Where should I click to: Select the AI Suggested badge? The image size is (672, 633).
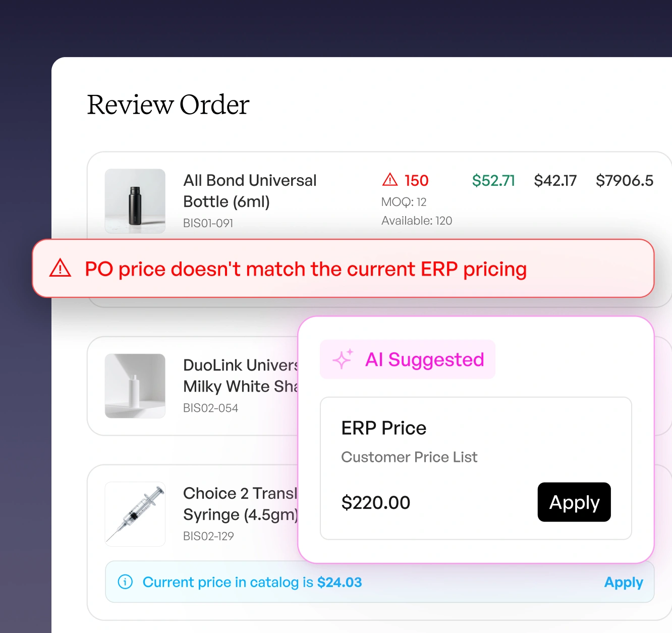[408, 359]
